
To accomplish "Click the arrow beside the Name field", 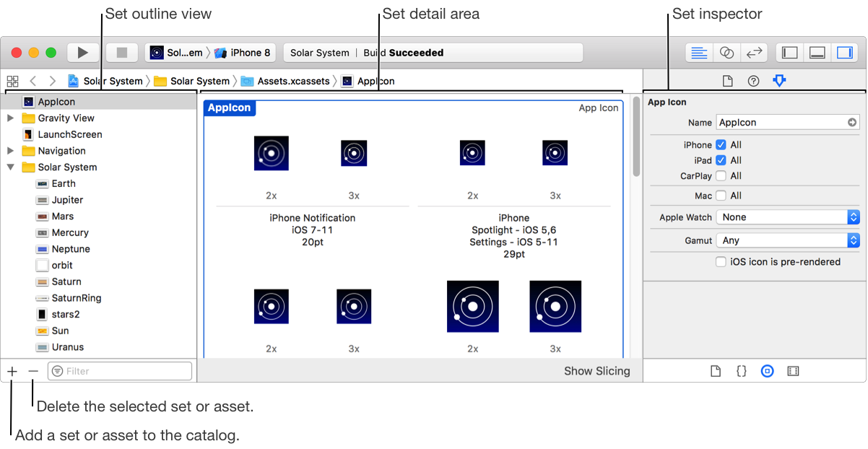I will (x=853, y=123).
